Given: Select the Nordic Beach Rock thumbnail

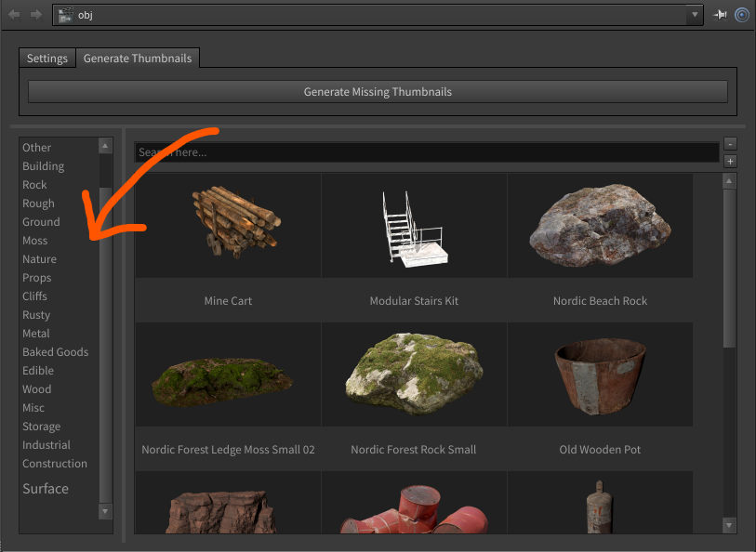Looking at the screenshot, I should [601, 226].
